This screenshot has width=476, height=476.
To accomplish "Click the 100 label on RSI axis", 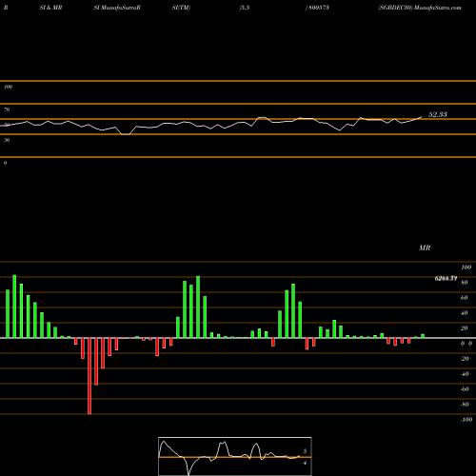I will pos(8,87).
